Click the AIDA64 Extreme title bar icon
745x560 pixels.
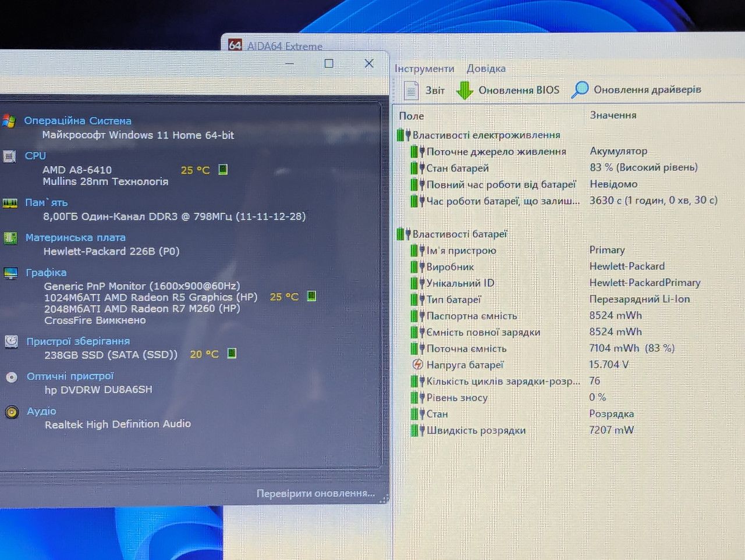click(235, 45)
